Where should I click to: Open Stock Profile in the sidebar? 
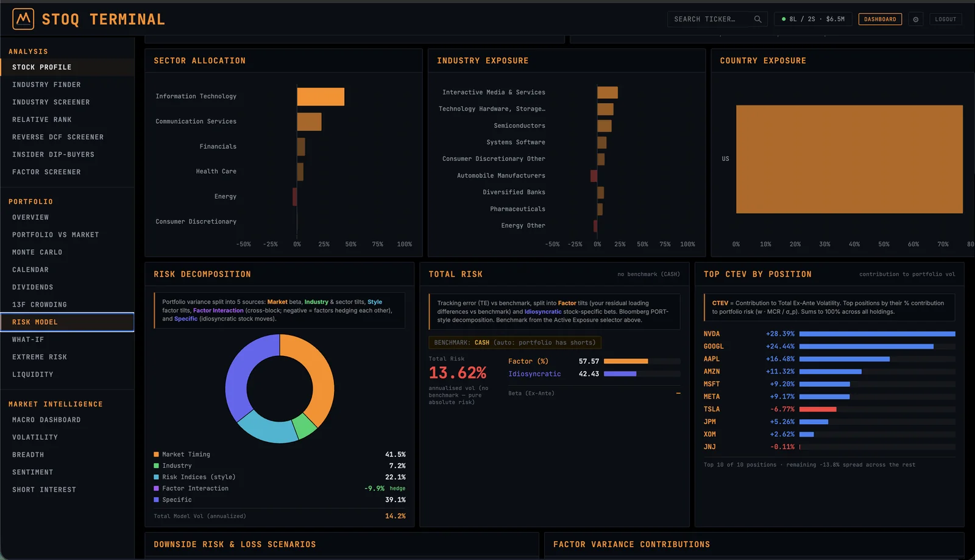point(67,67)
